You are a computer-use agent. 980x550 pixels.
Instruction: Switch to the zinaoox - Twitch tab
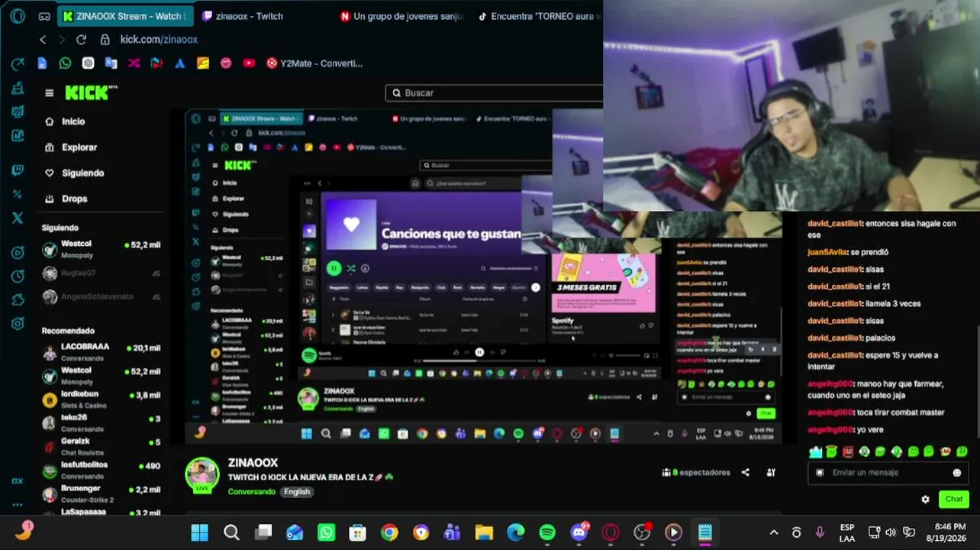click(244, 16)
